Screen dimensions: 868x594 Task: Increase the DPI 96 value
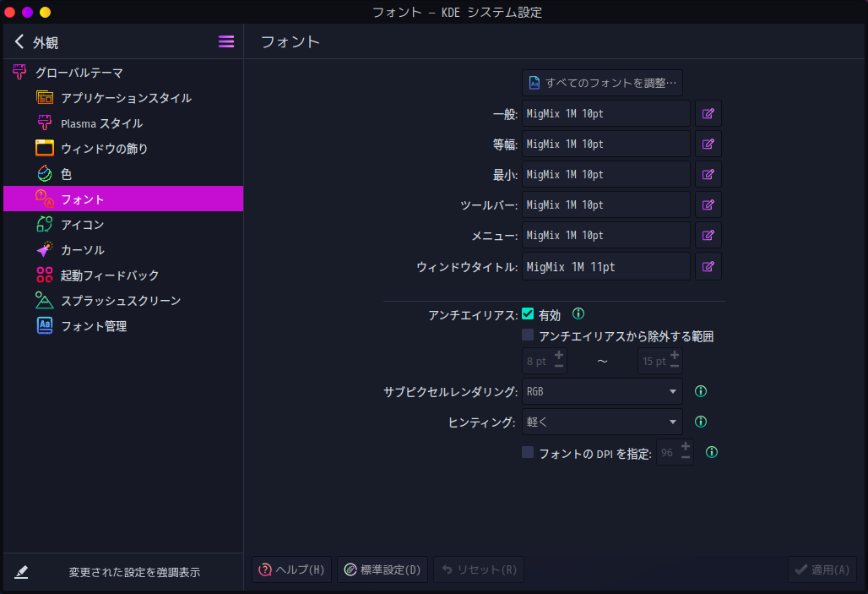coord(686,446)
